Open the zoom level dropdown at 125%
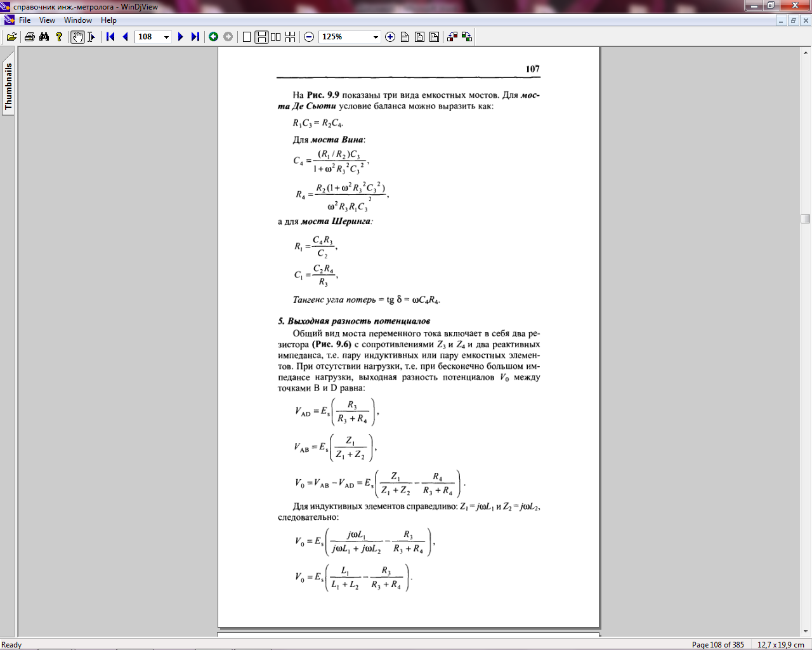The width and height of the screenshot is (812, 650). pyautogui.click(x=376, y=37)
